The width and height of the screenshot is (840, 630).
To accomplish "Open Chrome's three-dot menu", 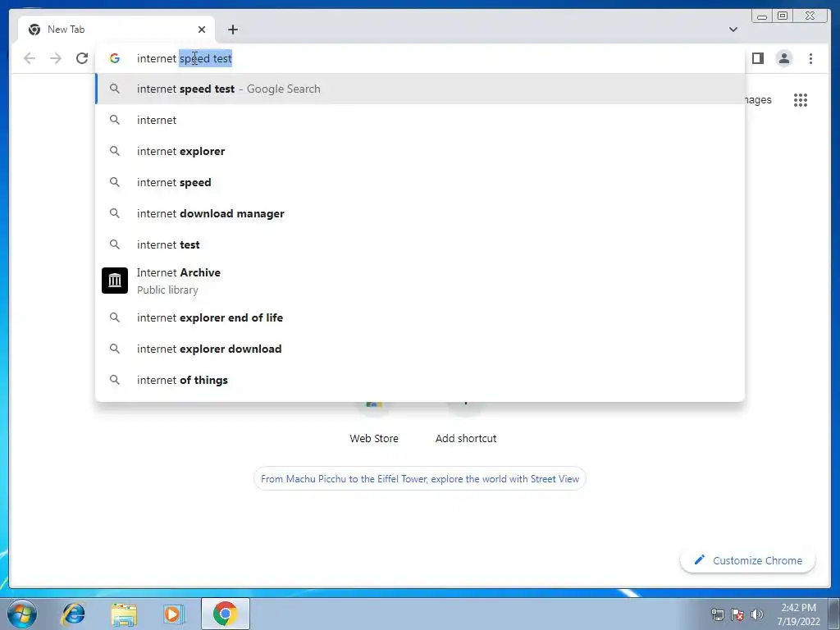I will 810,58.
